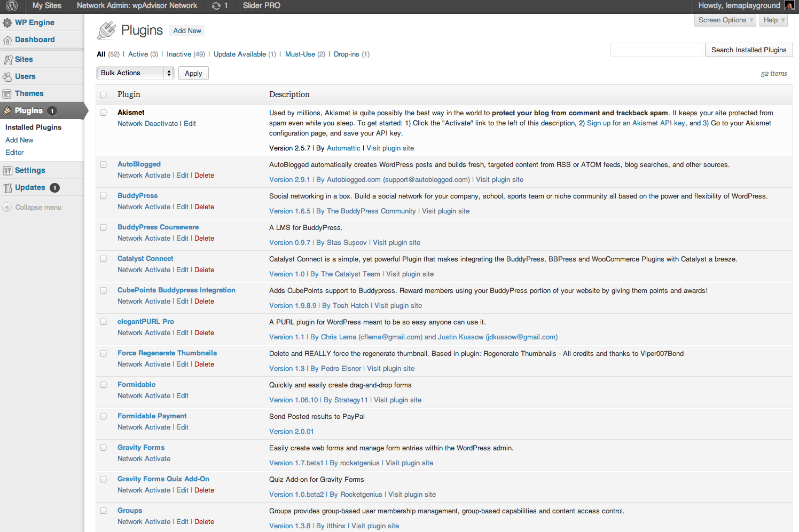Switch to the Inactive plugins filter
Screen dimensions: 799x532
click(178, 54)
